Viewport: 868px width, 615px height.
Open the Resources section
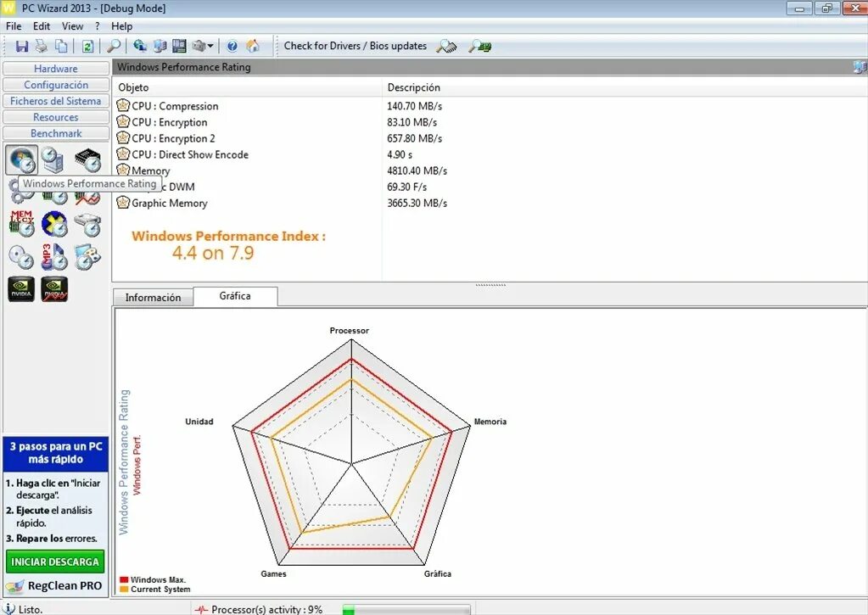click(55, 117)
